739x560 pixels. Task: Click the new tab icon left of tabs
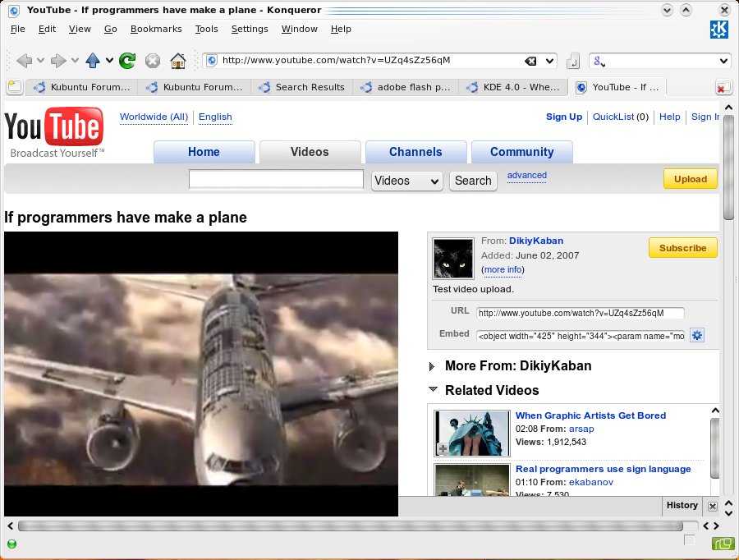coord(13,87)
